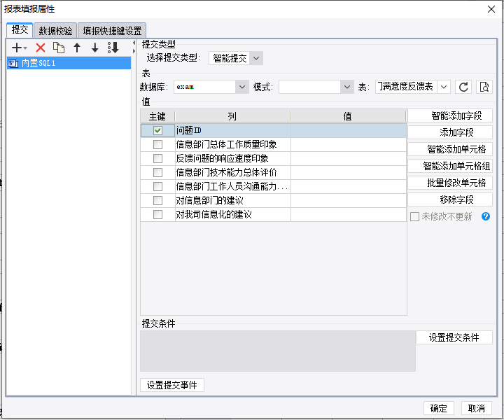Viewport: 504px width, 420px height.
Task: Select the 问题ID column cell
Action: (x=232, y=130)
